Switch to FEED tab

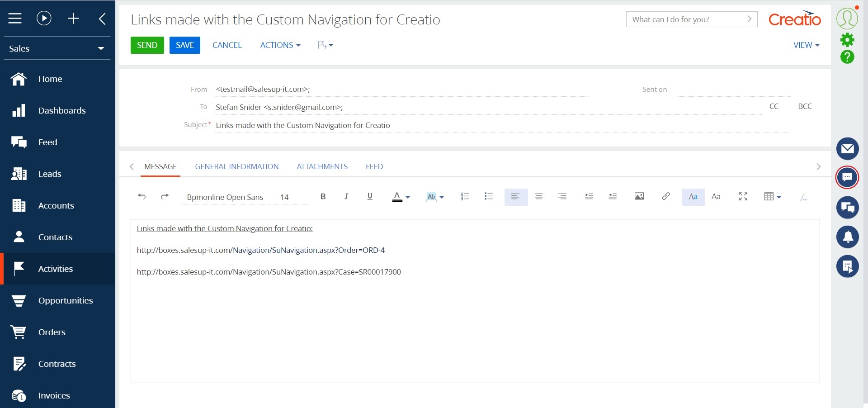click(x=374, y=166)
